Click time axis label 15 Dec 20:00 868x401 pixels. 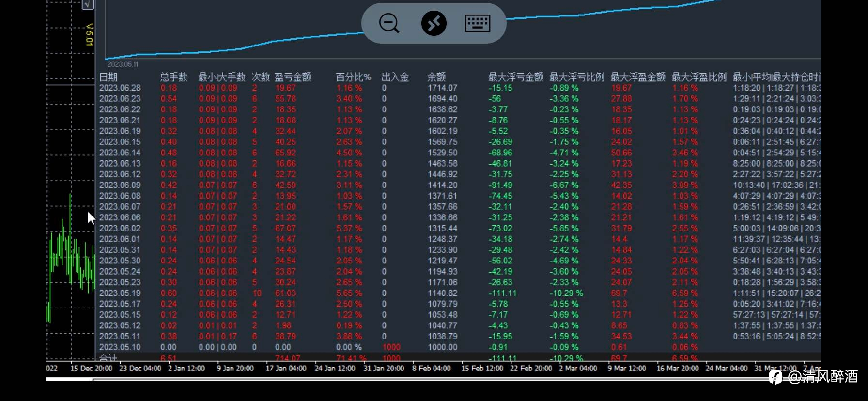92,368
